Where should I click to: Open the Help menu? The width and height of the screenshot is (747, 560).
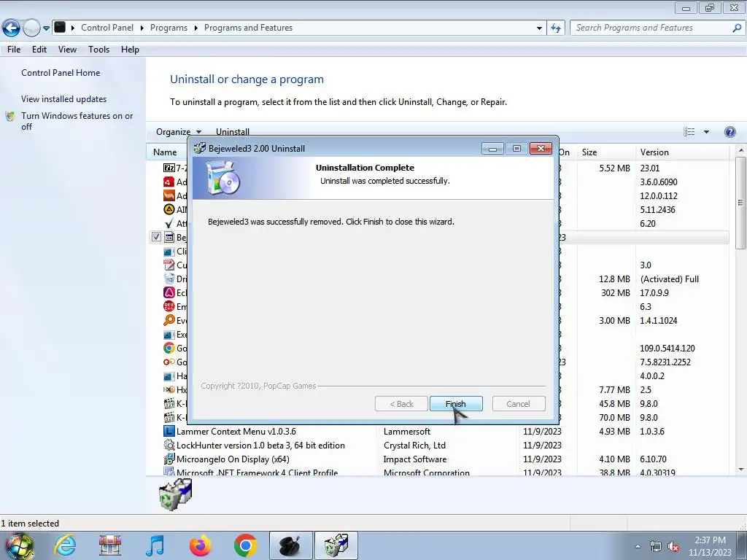tap(130, 50)
